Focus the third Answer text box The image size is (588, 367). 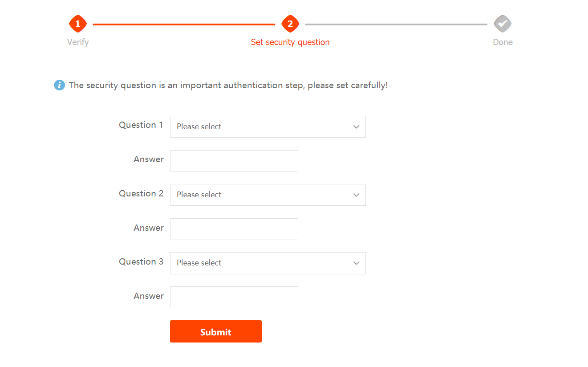point(234,297)
